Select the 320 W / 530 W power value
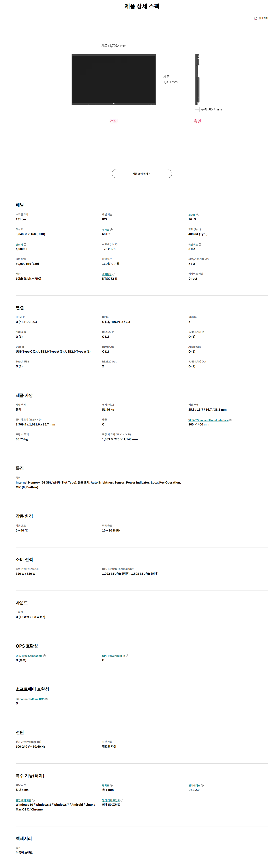 (26, 573)
